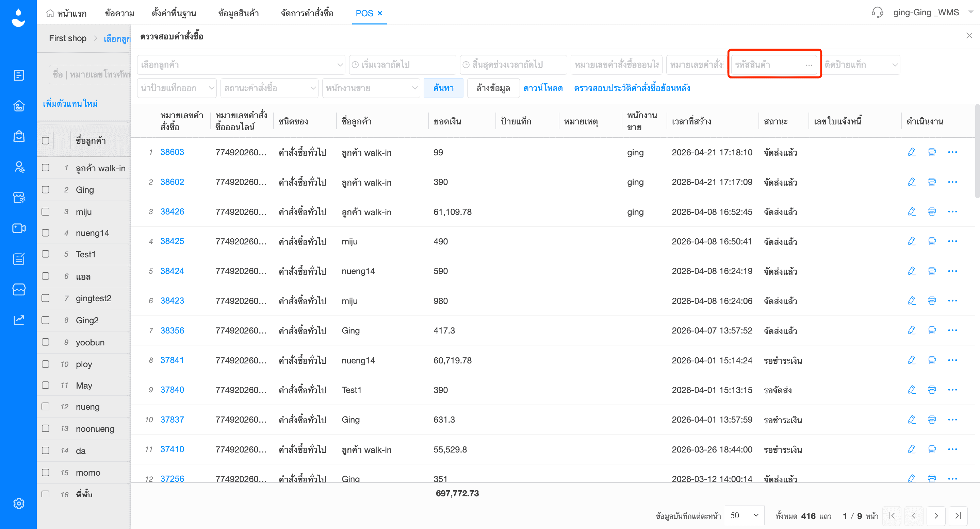Viewport: 980px width, 529px height.
Task: Click the ล้างข้อมูล clear button
Action: click(493, 88)
